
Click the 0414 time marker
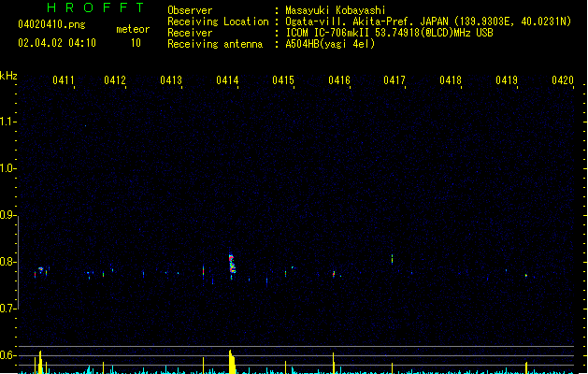click(227, 80)
